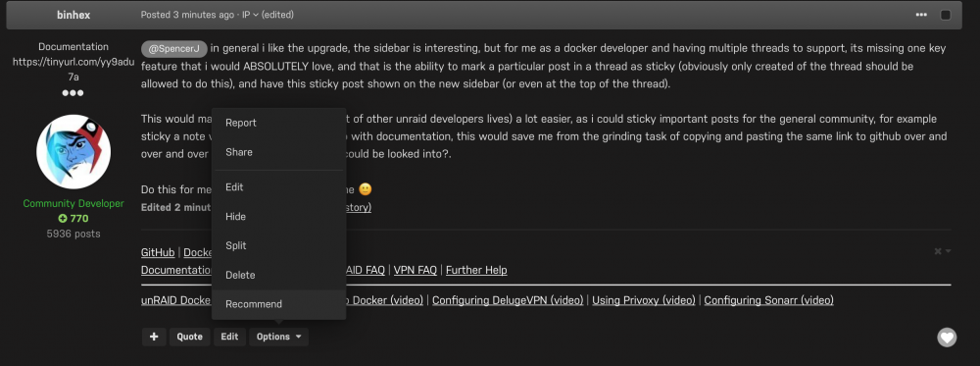
Task: Select Hide in the options menu
Action: coord(278,217)
